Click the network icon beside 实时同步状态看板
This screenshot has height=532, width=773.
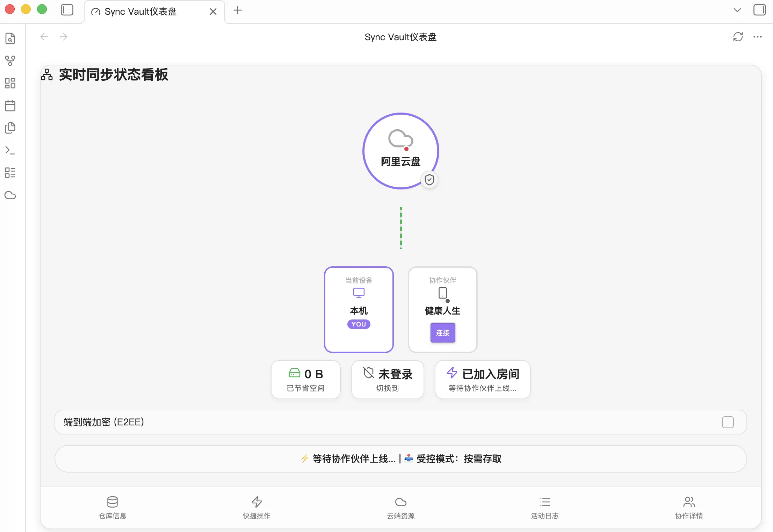point(47,74)
